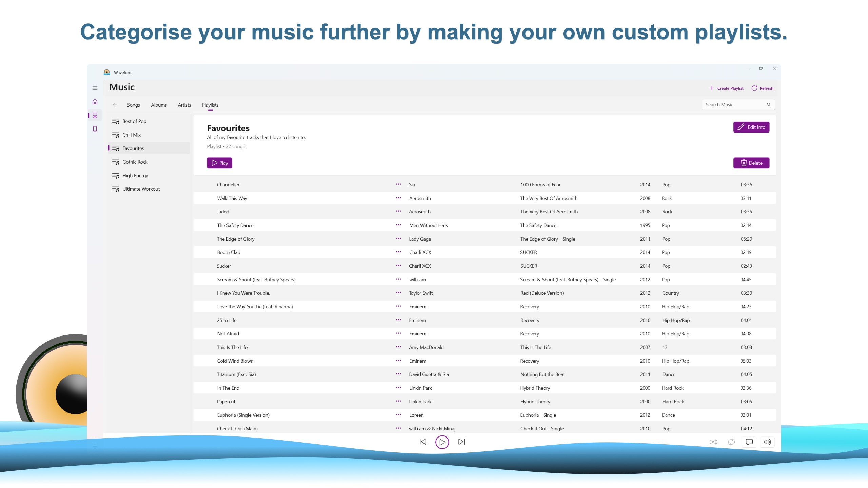Open the volume control icon

tap(767, 442)
